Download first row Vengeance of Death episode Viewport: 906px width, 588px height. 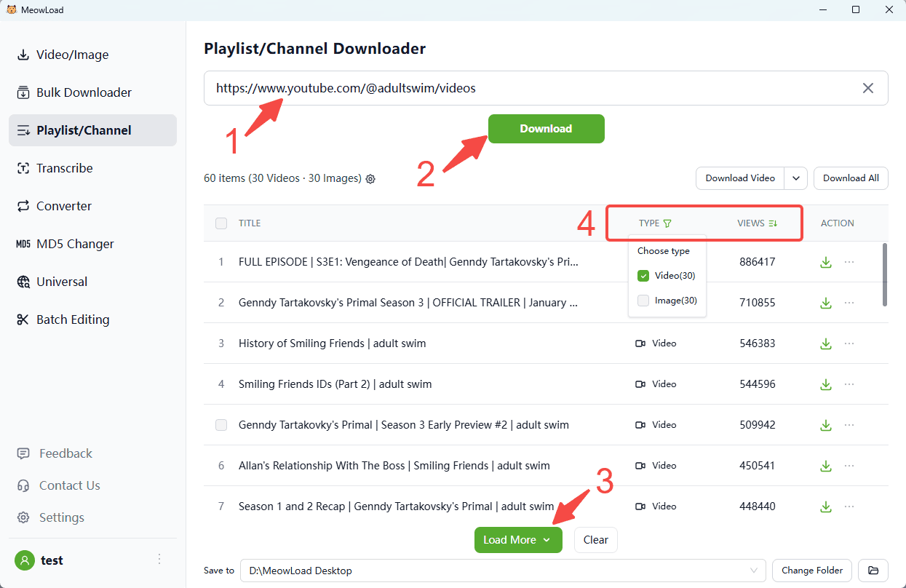click(825, 262)
